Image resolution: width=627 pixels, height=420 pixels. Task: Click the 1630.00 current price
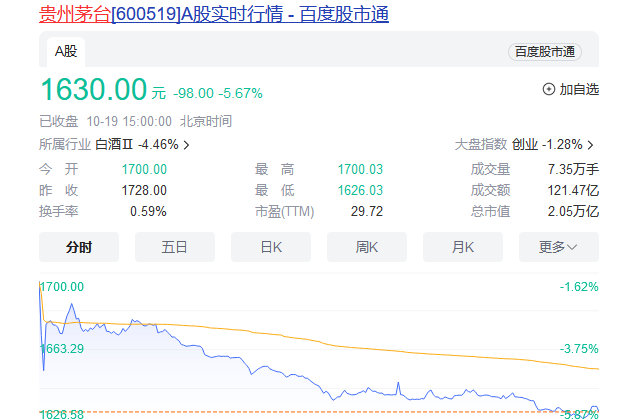click(x=94, y=89)
